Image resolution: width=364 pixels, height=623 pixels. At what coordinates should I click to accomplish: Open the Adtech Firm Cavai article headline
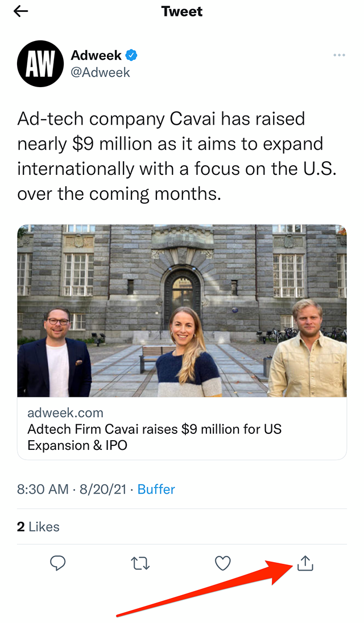(x=155, y=437)
